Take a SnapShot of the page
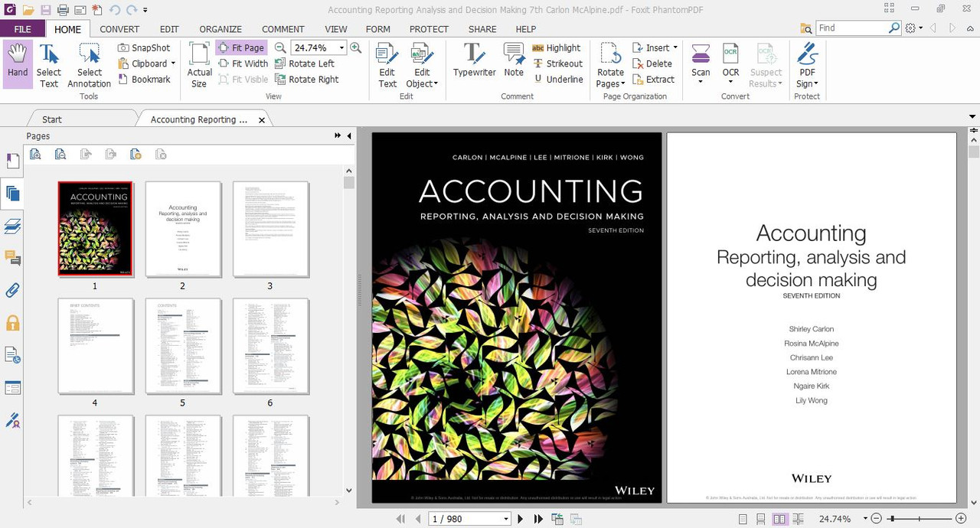The image size is (980, 528). coord(144,47)
